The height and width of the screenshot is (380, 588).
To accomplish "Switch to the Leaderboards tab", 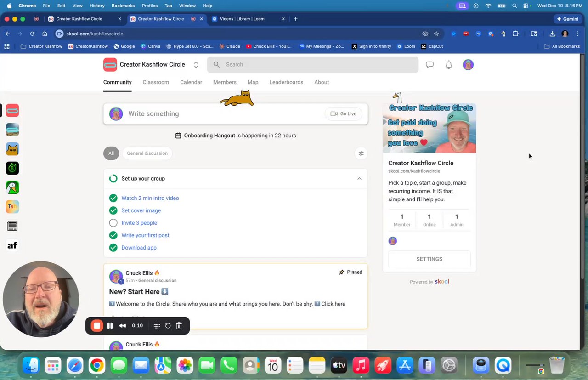I will 286,82.
